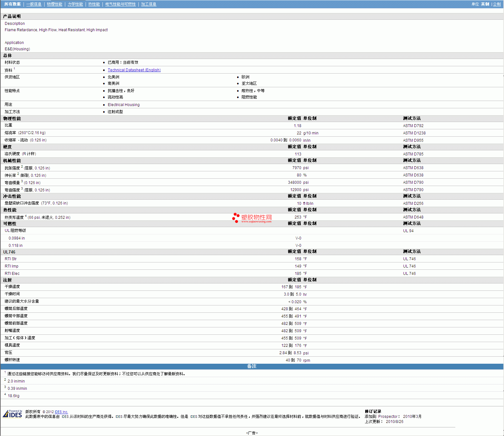The image size is (504, 436).
Task: Go to the 物理性能 tab
Action: [54, 4]
